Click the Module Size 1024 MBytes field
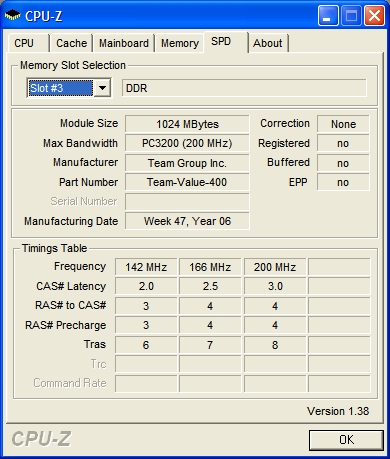This screenshot has width=390, height=459. pos(187,124)
